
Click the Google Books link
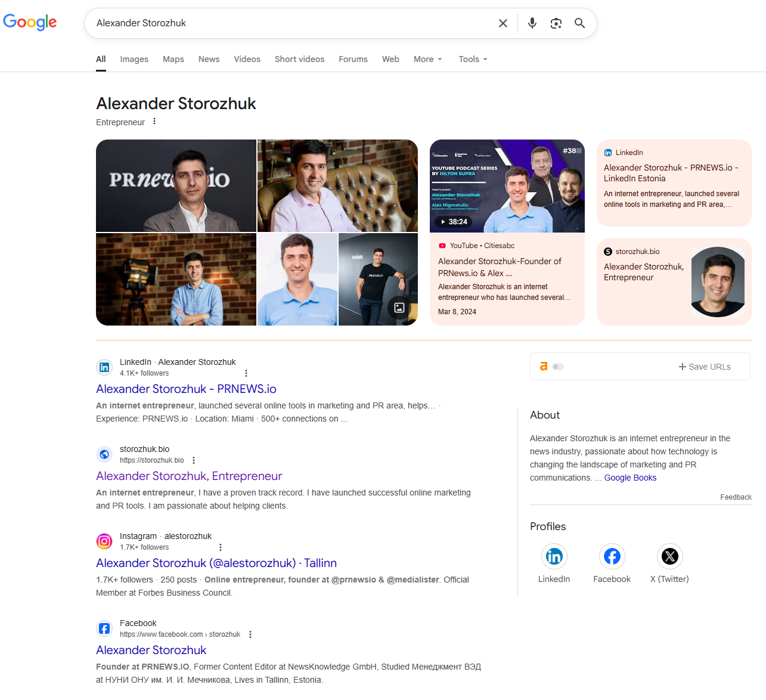630,478
